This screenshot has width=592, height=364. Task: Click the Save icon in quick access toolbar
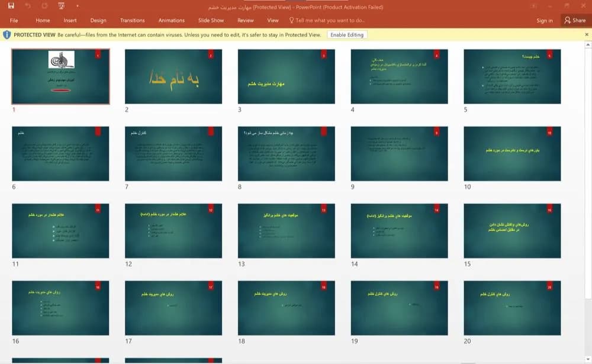click(11, 6)
